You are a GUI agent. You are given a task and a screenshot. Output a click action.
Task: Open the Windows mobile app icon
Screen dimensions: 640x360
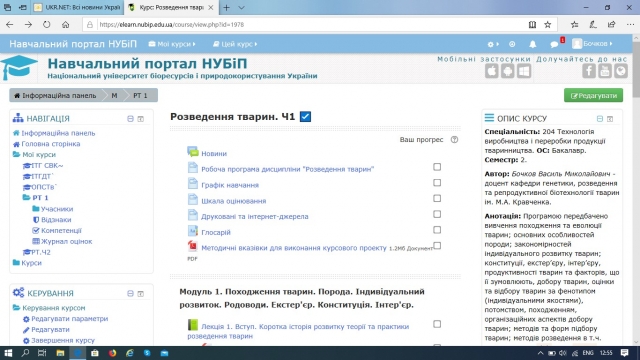click(524, 71)
